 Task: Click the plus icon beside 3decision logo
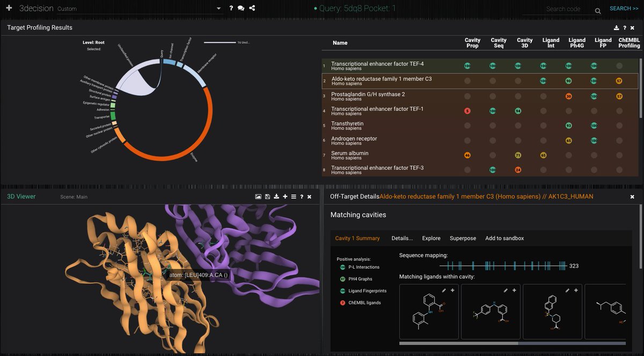(x=9, y=8)
